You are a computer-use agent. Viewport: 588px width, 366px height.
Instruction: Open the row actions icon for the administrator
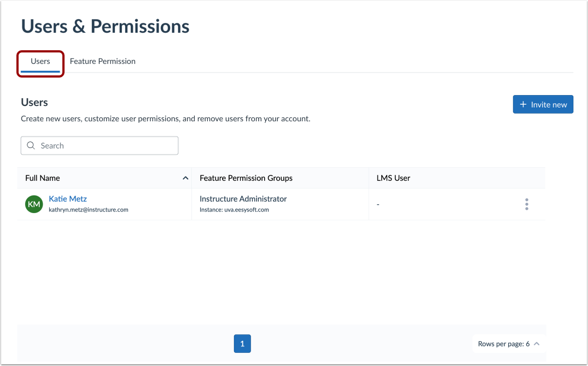pyautogui.click(x=526, y=204)
